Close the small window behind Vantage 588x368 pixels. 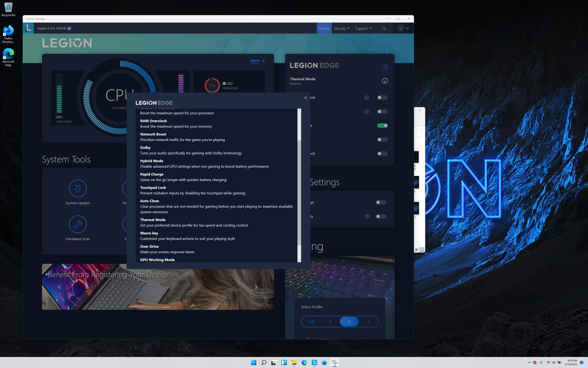tap(420, 110)
